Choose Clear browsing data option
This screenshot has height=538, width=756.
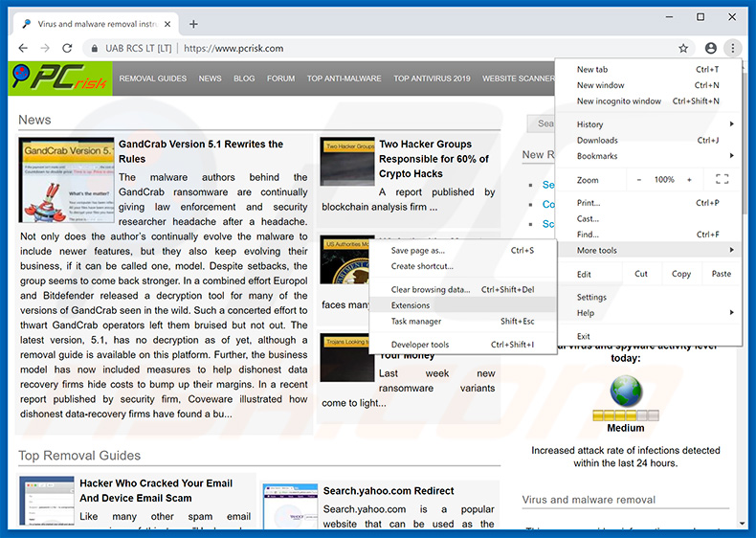point(431,289)
